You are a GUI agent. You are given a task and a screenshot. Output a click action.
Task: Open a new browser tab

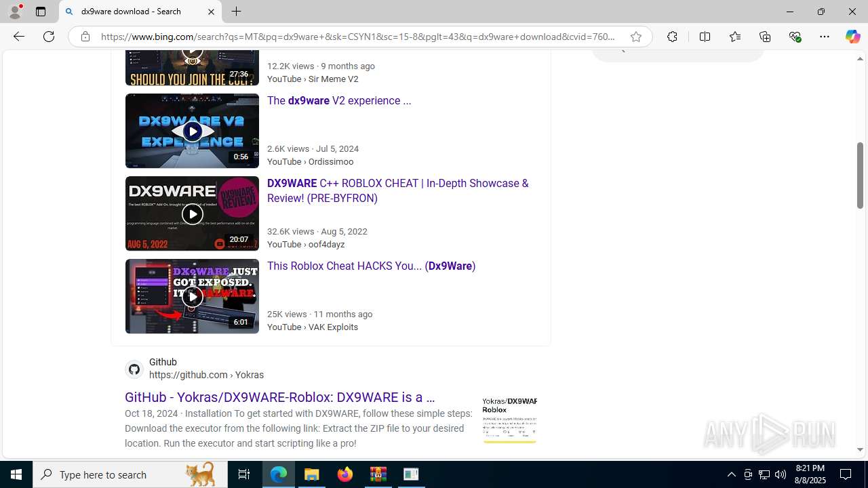pyautogui.click(x=236, y=12)
